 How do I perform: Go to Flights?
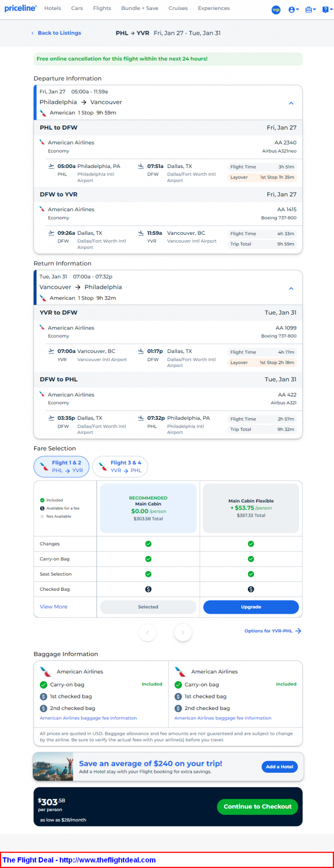pos(102,8)
